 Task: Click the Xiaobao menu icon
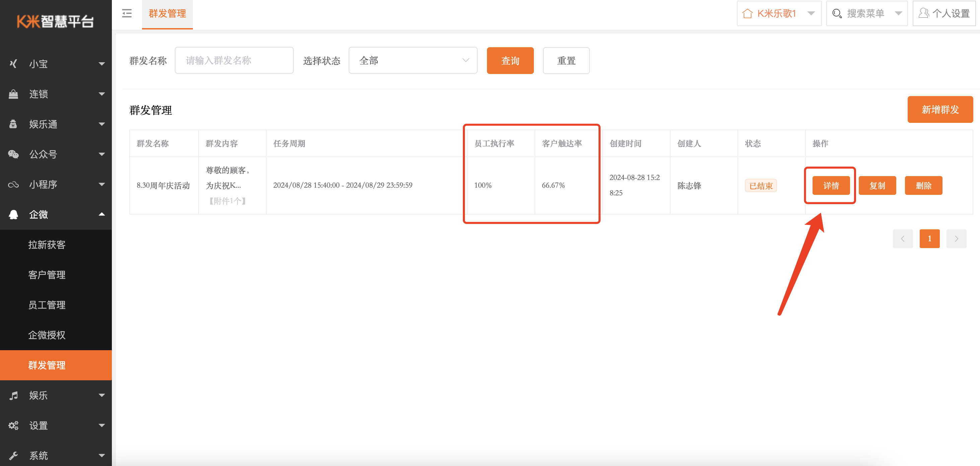13,64
